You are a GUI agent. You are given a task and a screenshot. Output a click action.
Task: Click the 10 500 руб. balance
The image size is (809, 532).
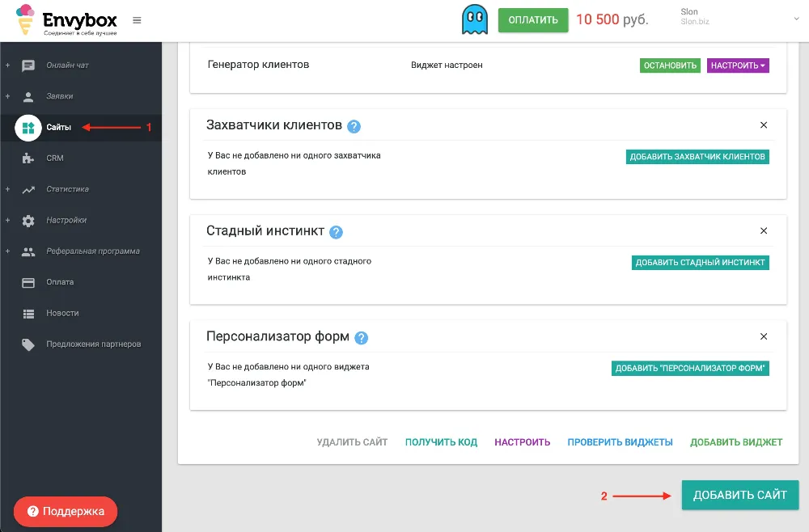point(612,19)
